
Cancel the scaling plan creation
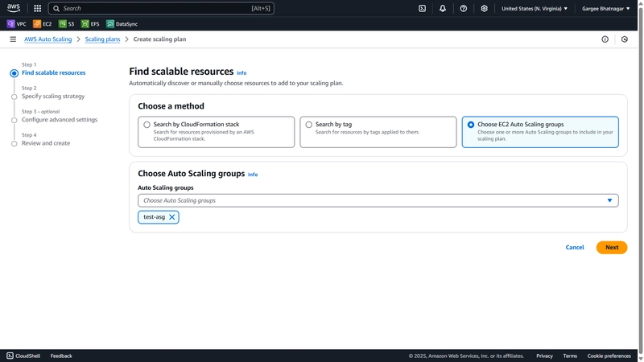(x=575, y=247)
